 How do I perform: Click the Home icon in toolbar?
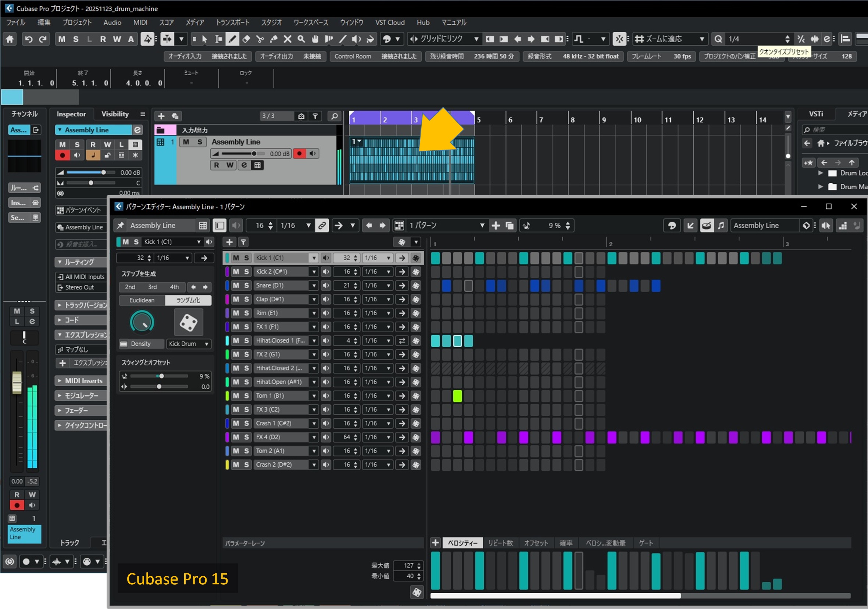pyautogui.click(x=10, y=39)
